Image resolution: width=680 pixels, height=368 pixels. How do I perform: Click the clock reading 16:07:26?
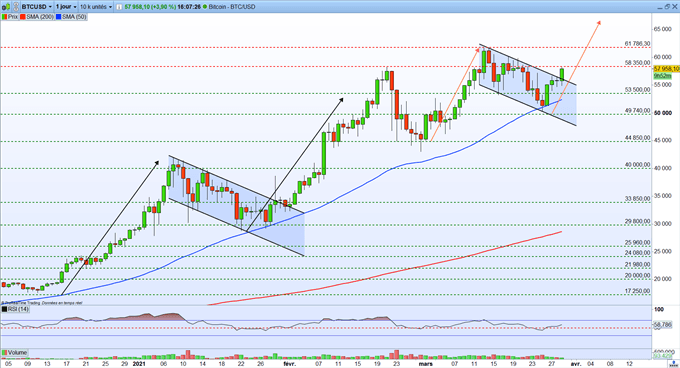(x=189, y=7)
